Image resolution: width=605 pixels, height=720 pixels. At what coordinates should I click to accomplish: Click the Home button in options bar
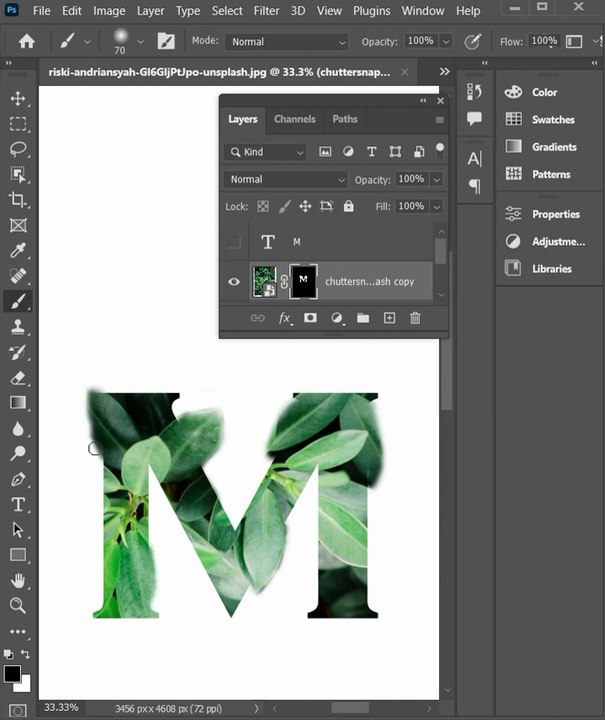point(27,41)
